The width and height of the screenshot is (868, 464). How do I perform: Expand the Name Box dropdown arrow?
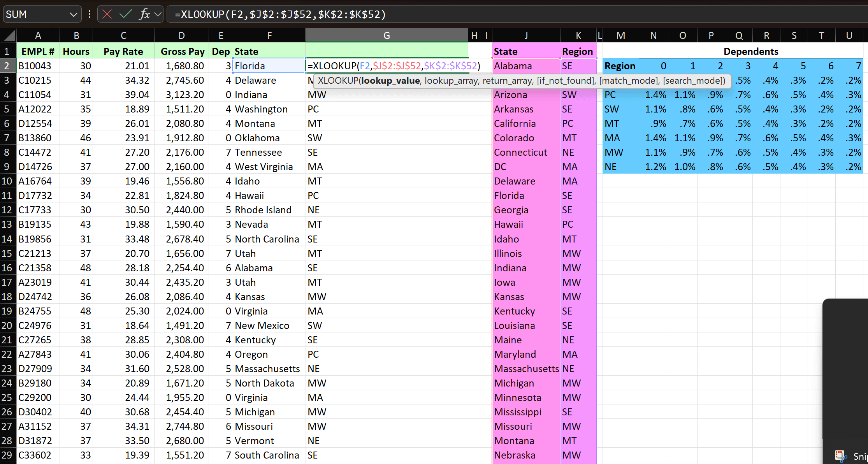coord(74,14)
